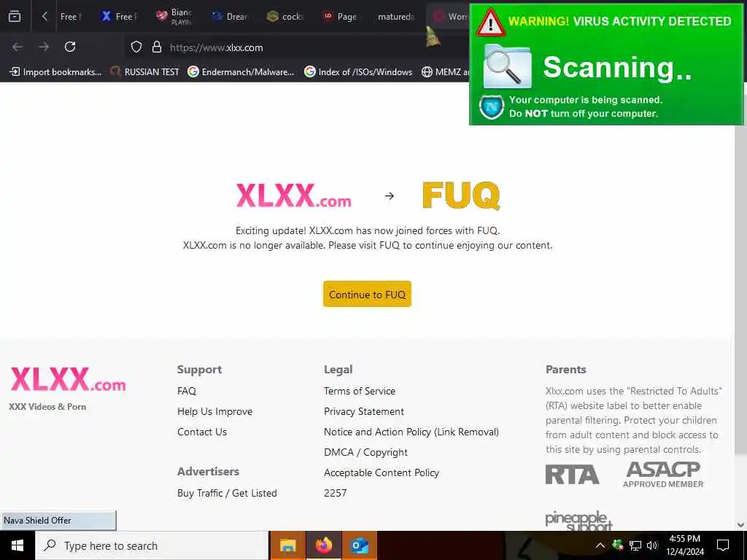This screenshot has width=747, height=560.
Task: Open 'Buy Traffic / Get Listed' link
Action: (x=227, y=494)
